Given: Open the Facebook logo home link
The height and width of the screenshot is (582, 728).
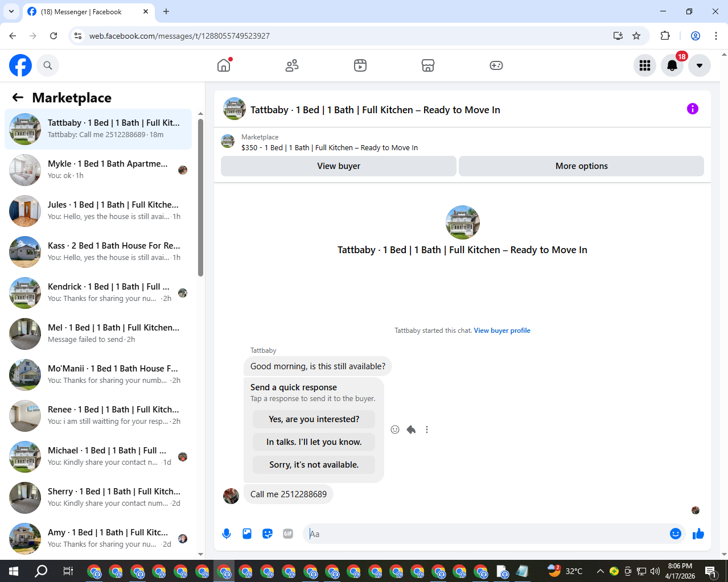Looking at the screenshot, I should [20, 65].
